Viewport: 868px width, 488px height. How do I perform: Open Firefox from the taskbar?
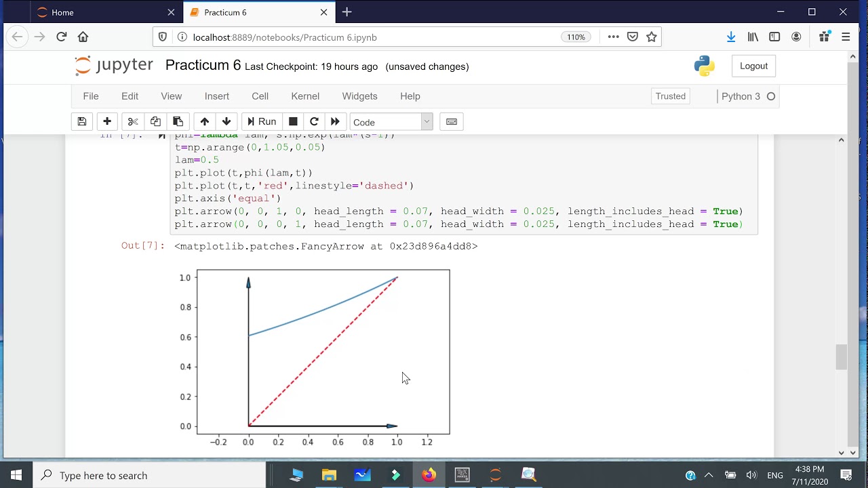tap(429, 475)
